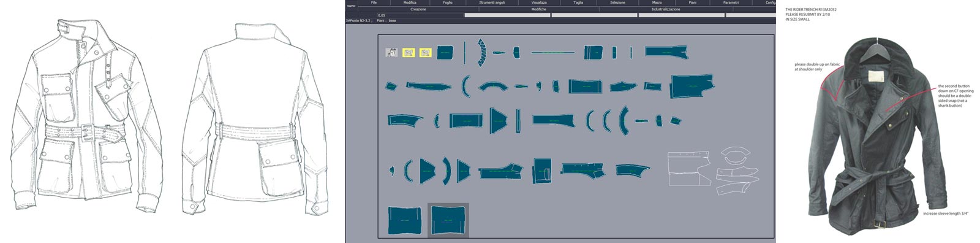Open the File menu
Image resolution: width=980 pixels, height=243 pixels.
pyautogui.click(x=374, y=2)
